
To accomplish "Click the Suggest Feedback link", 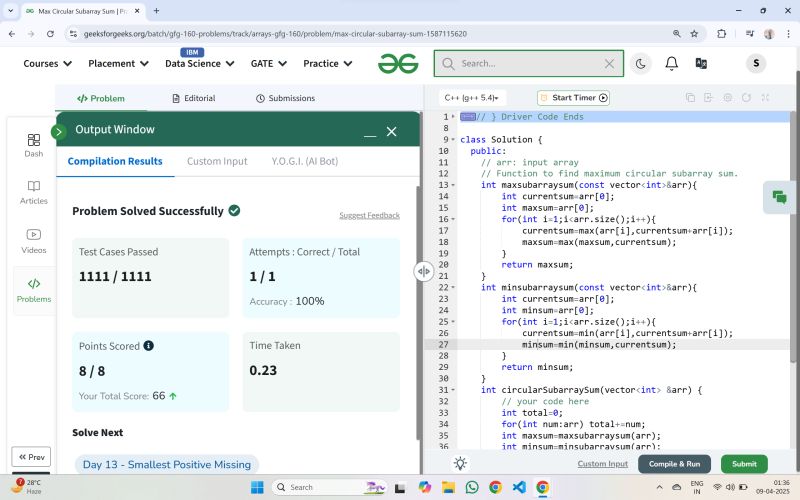I will pos(369,215).
